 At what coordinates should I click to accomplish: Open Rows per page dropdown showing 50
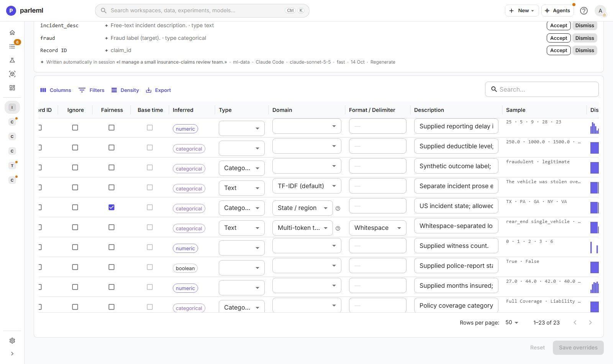(511, 323)
